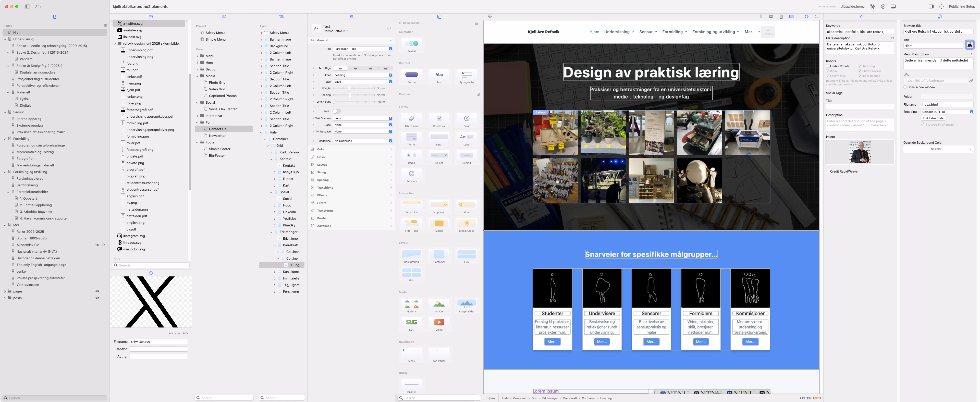Image resolution: width=980 pixels, height=402 pixels.
Task: Toggle left sidebar icon near window controls
Action: coord(27,6)
